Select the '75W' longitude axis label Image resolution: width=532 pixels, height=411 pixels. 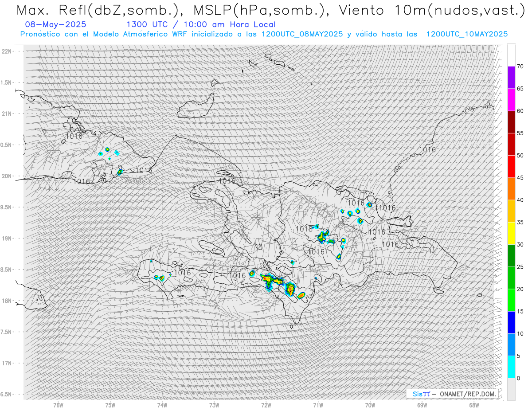[x=110, y=405]
